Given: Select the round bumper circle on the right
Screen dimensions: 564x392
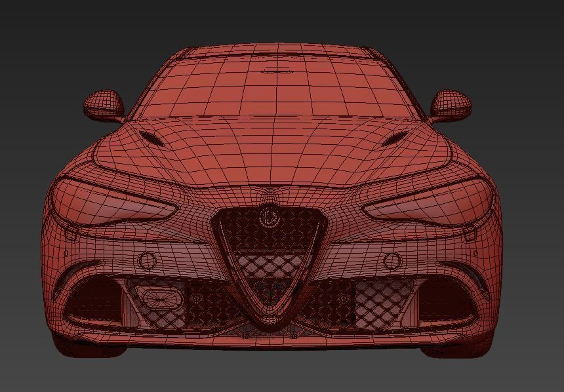Looking at the screenshot, I should 392,262.
